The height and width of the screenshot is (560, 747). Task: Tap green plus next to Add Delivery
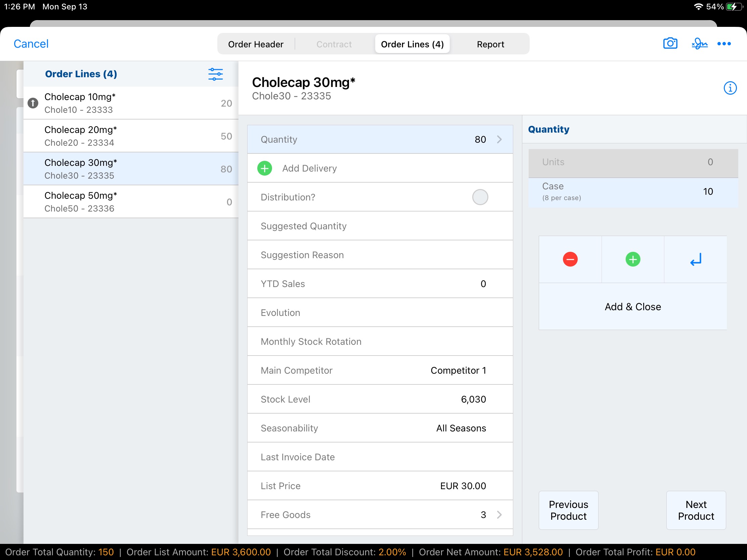[264, 168]
